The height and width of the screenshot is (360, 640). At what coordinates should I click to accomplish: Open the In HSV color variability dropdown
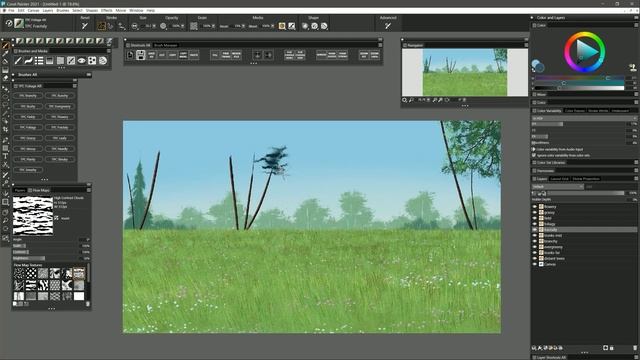[584, 118]
